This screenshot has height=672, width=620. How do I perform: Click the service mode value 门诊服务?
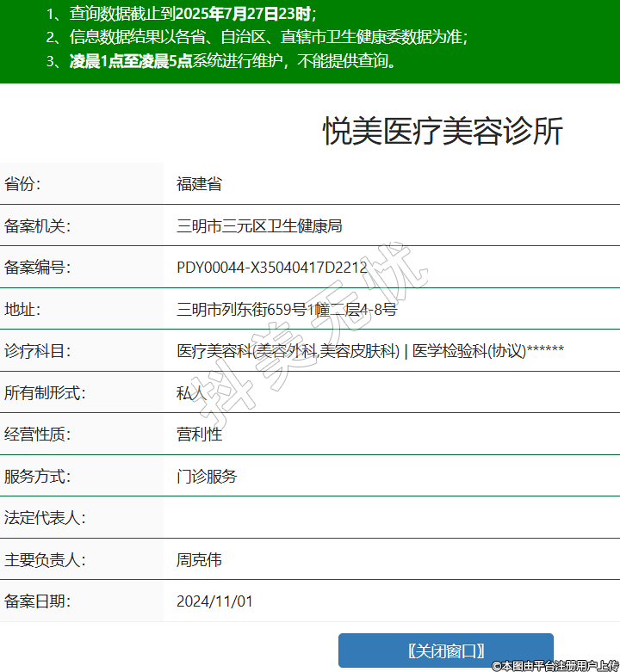tap(207, 476)
